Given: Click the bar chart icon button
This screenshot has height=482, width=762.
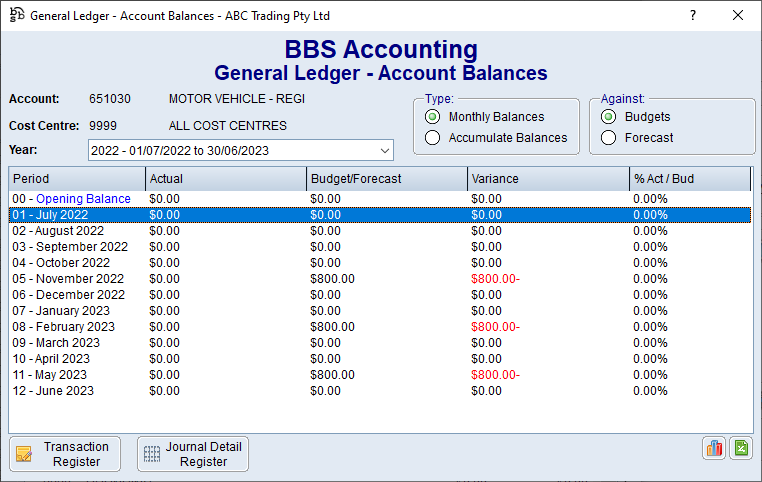Looking at the screenshot, I should 714,448.
